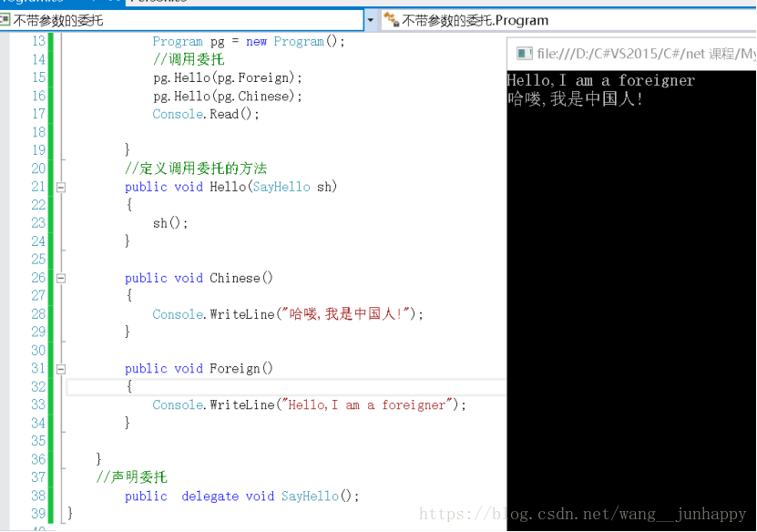This screenshot has height=532, width=757.
Task: Click the C# project icon in the scope box
Action: coord(5,20)
